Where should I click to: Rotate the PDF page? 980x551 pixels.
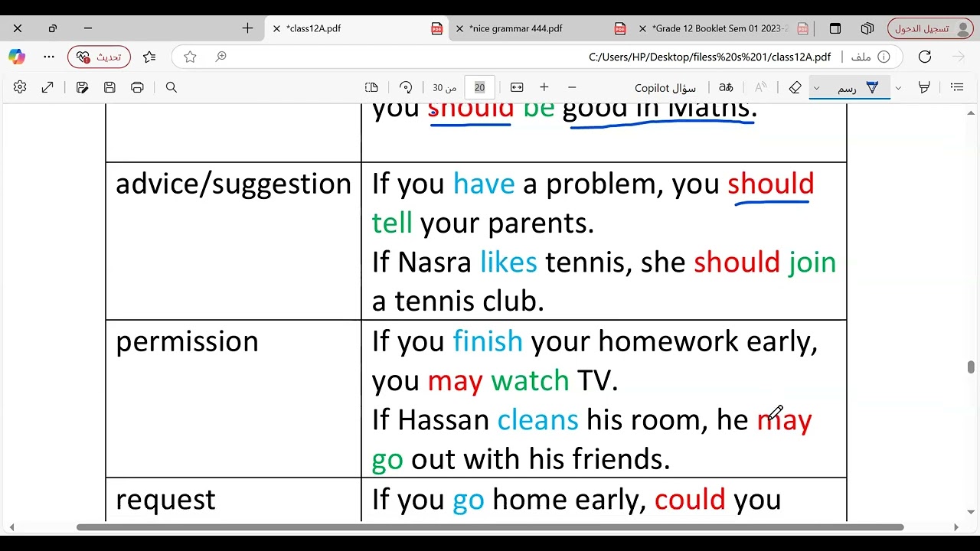coord(406,87)
